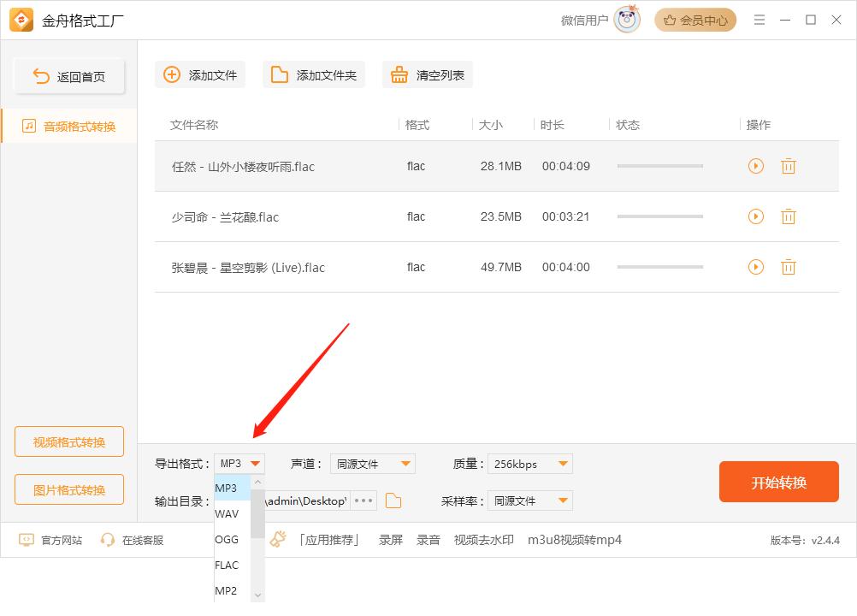The height and width of the screenshot is (616, 857).
Task: Click the 在线客服 headset icon
Action: click(107, 540)
